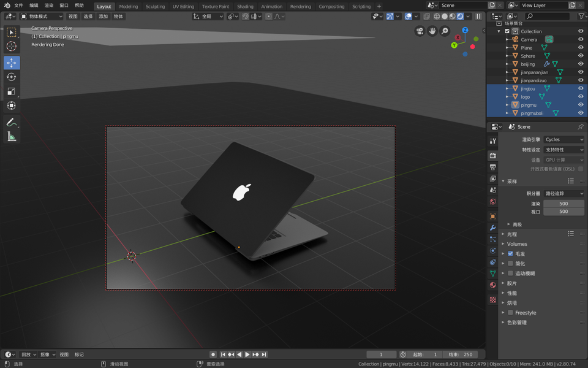Open the Texture properties tab
Screen dimensions: 588x368
click(x=492, y=300)
